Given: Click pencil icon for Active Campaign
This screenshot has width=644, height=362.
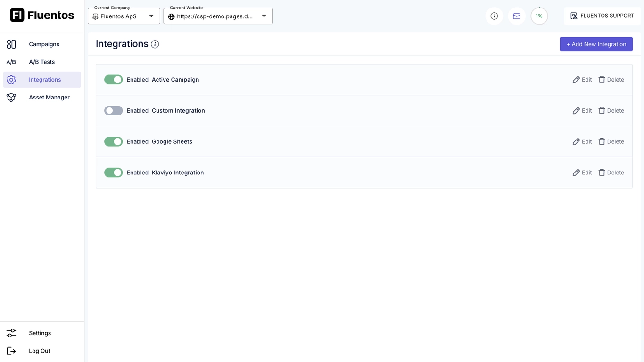Looking at the screenshot, I should (x=576, y=80).
